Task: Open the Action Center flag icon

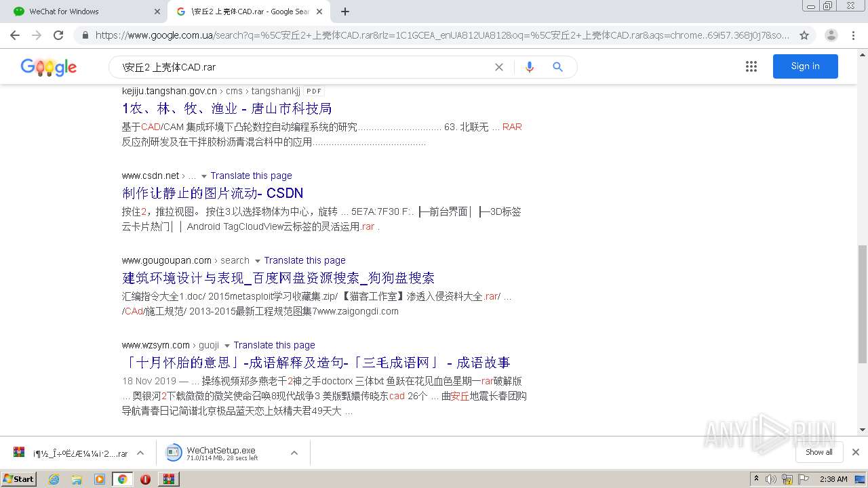Action: click(803, 479)
